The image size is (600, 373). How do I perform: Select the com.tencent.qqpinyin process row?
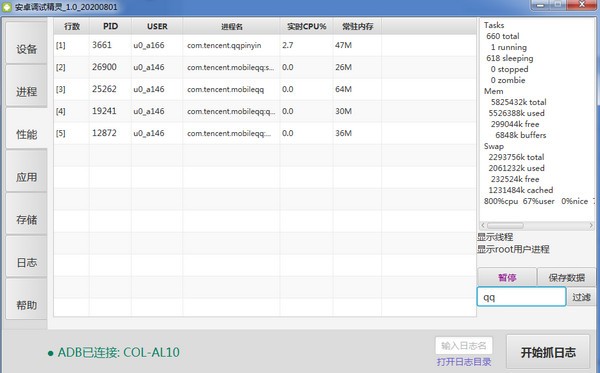[265, 45]
